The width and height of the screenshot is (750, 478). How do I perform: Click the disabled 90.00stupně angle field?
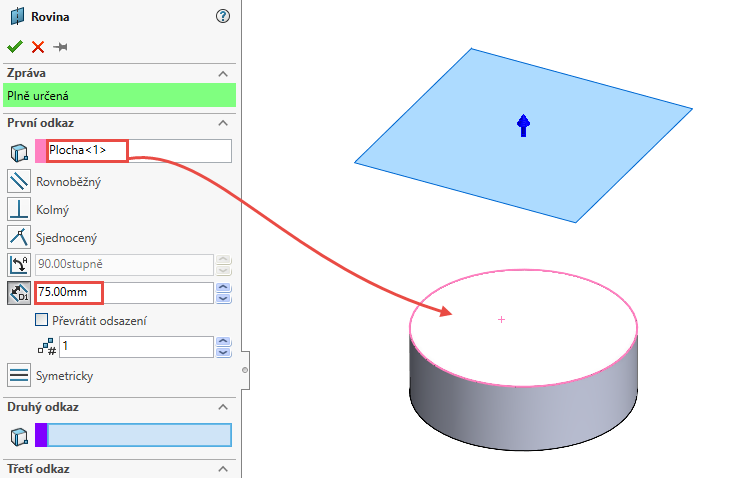click(124, 265)
